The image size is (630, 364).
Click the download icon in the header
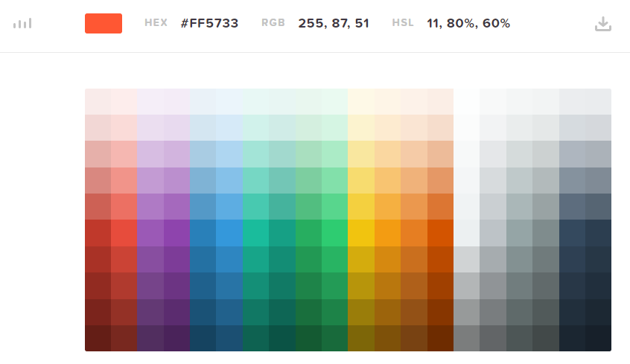(x=602, y=24)
